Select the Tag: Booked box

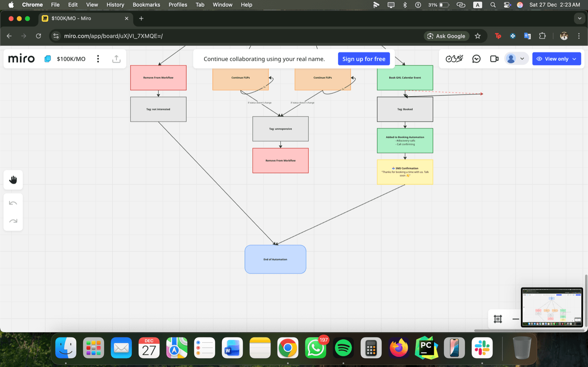tap(405, 109)
